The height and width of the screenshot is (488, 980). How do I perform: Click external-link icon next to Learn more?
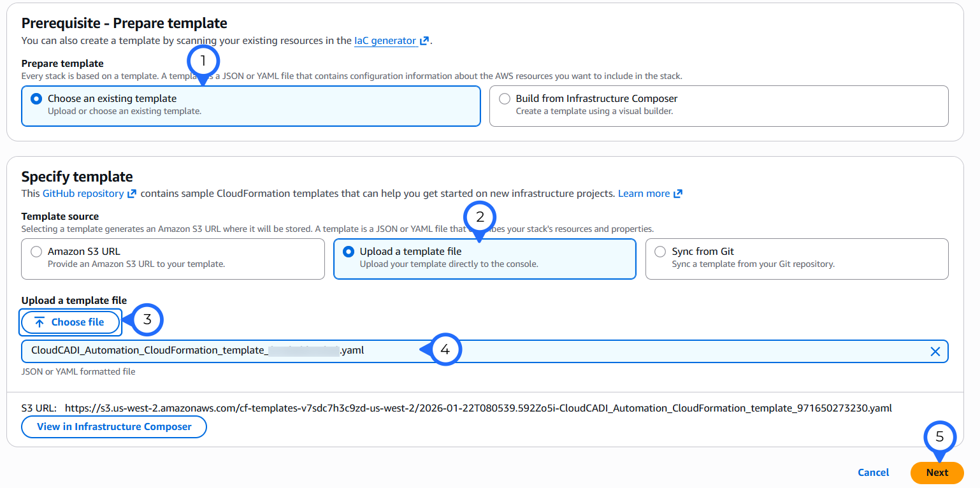678,194
